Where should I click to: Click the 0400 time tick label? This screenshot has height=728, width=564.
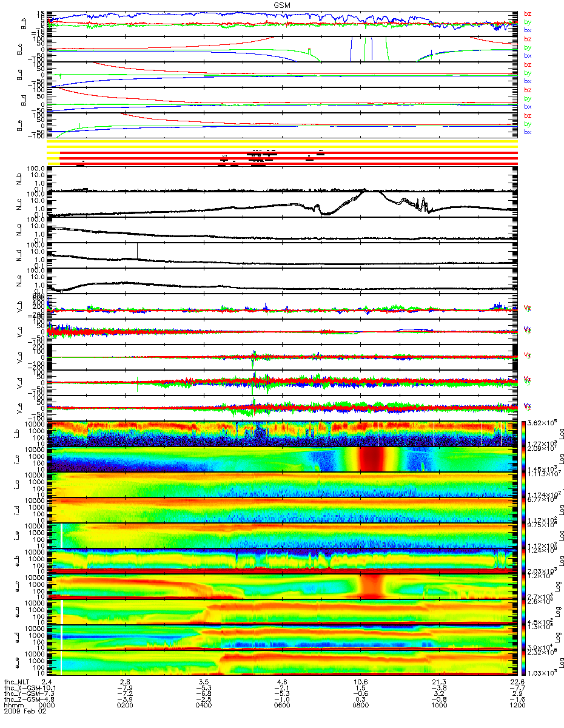(203, 706)
